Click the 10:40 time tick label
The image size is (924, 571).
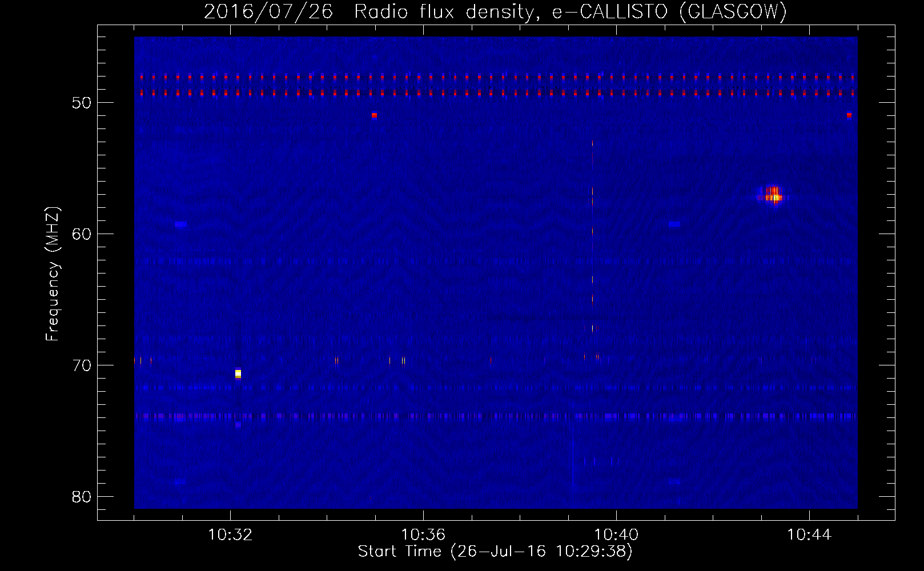[x=616, y=535]
